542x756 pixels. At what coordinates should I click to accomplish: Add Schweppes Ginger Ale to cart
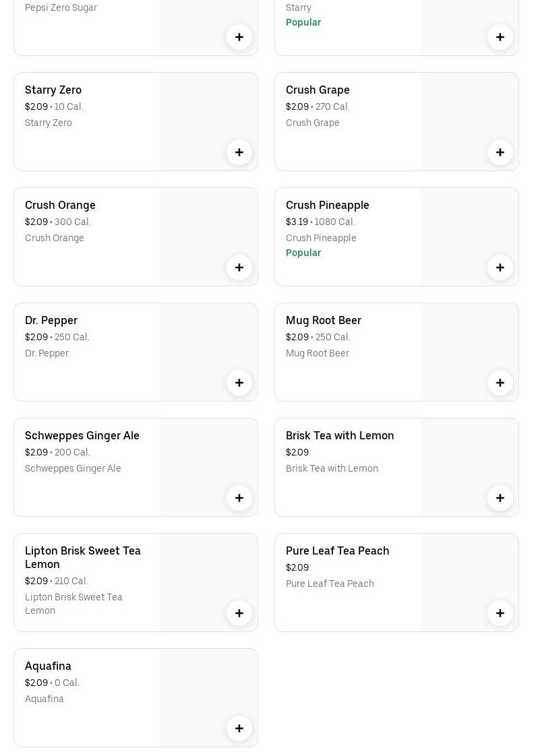point(239,498)
